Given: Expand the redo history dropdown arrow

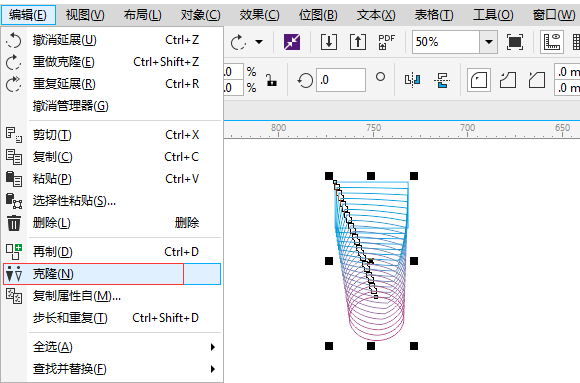Looking at the screenshot, I should click(x=259, y=42).
